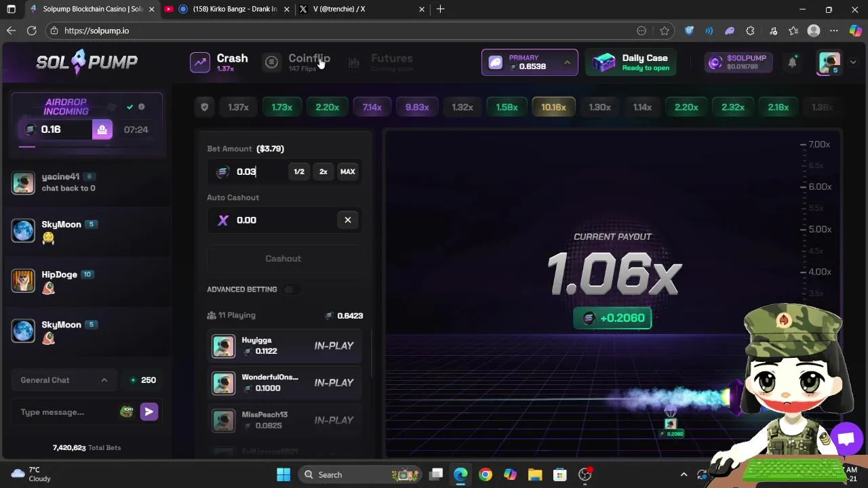The image size is (868, 488).
Task: Open the Copilot sidebar icon
Action: (854, 30)
